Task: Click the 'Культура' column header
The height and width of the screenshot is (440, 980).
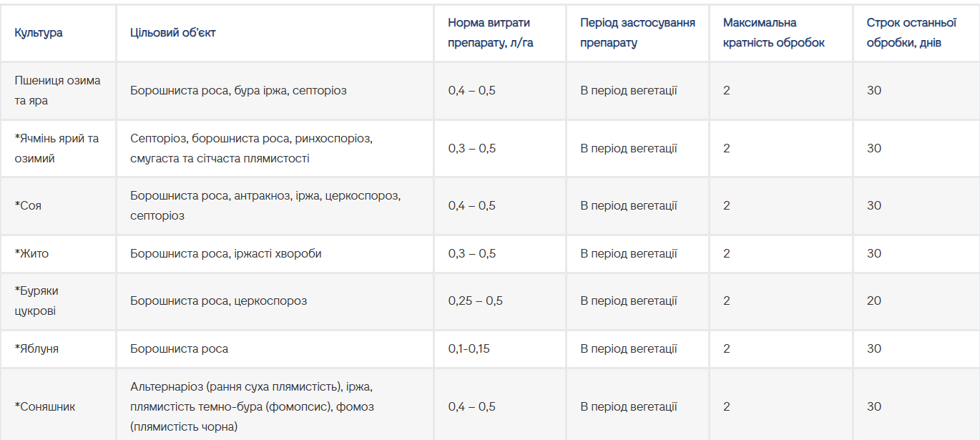Action: [58, 33]
